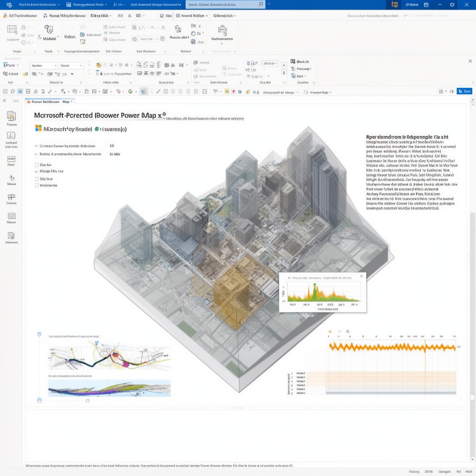
Task: Click the search box in the title bar
Action: (225, 5)
